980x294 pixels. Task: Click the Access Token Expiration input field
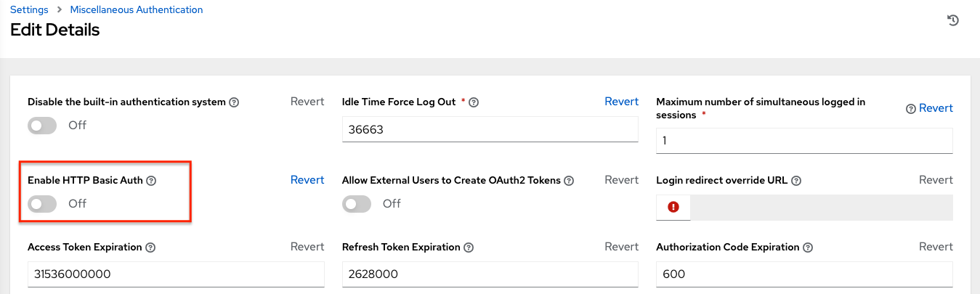coord(176,274)
